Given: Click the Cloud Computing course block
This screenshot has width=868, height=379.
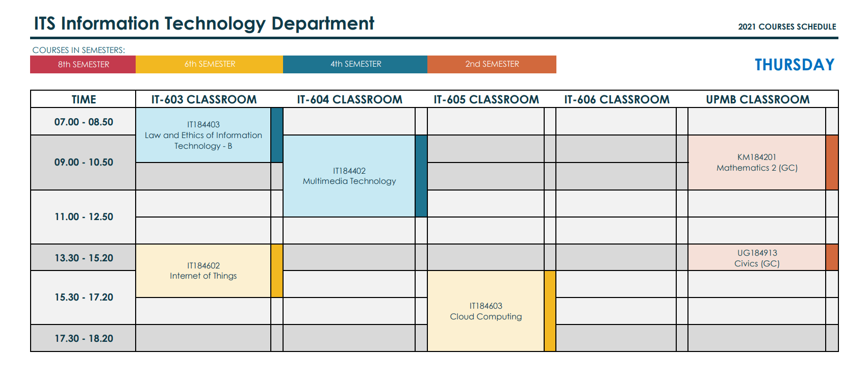Looking at the screenshot, I should click(486, 311).
